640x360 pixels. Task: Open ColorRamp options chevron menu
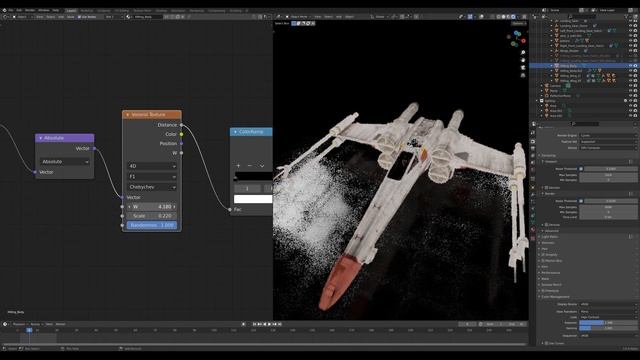click(262, 166)
